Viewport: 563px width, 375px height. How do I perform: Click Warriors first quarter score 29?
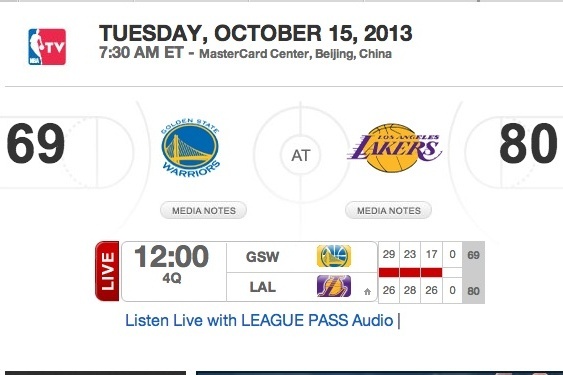coord(389,255)
